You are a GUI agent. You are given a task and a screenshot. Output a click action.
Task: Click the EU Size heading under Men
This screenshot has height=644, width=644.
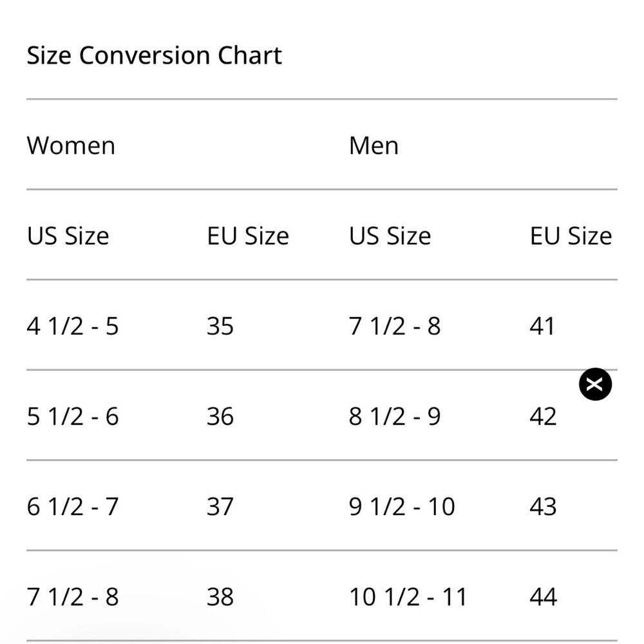(571, 236)
